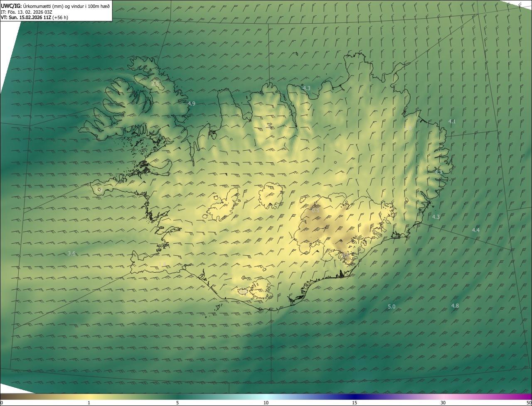Click the 2.5 value label on the Westfjords peninsula

[156, 84]
